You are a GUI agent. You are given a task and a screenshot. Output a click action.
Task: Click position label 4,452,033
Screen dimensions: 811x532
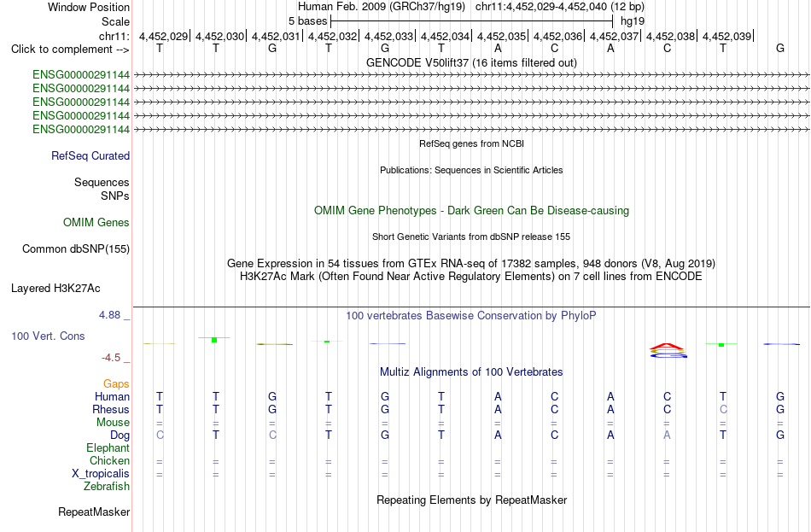click(x=389, y=36)
